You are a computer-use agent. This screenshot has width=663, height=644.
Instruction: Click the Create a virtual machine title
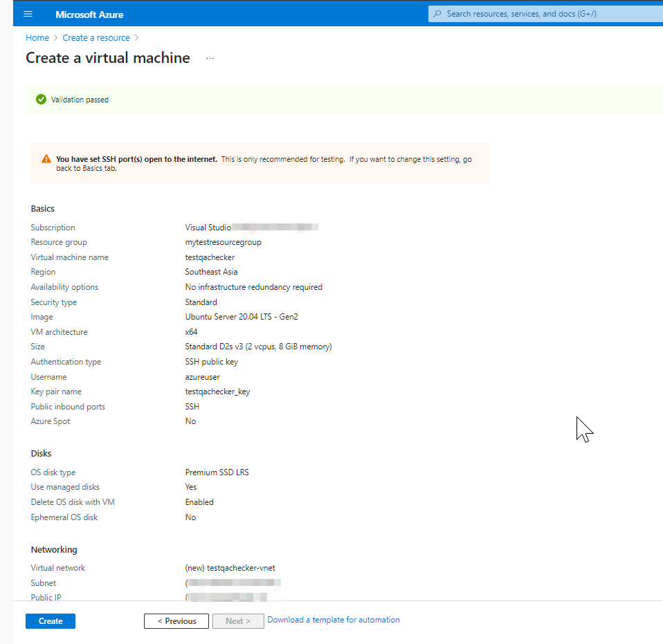click(108, 58)
